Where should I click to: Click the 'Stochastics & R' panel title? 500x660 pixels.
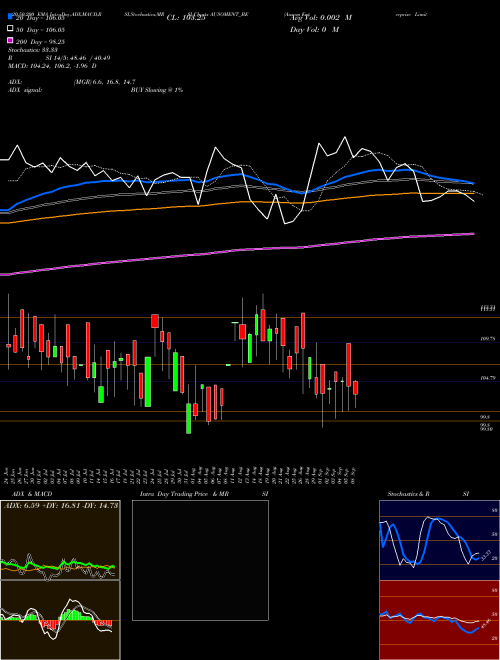pyautogui.click(x=408, y=494)
